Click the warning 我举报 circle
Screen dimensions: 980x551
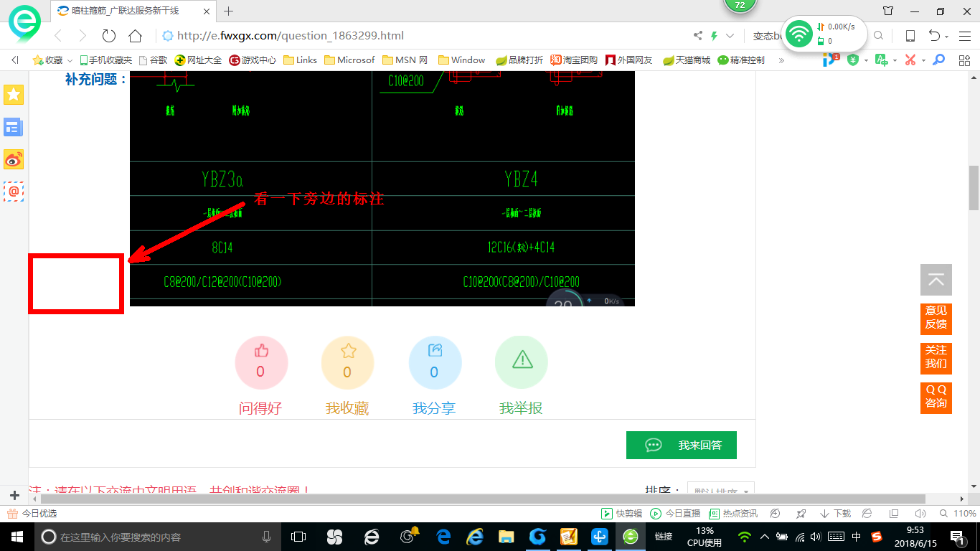click(522, 362)
